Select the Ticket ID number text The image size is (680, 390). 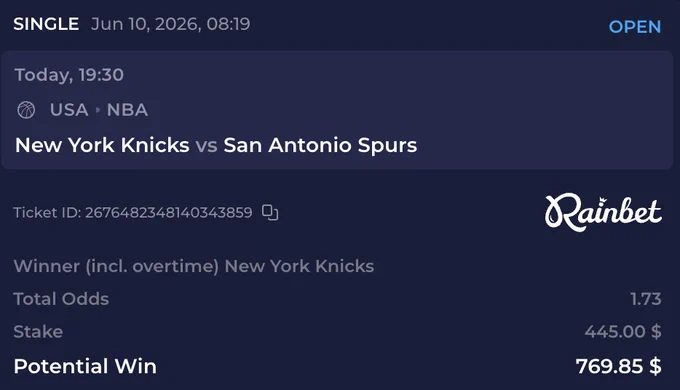[168, 213]
